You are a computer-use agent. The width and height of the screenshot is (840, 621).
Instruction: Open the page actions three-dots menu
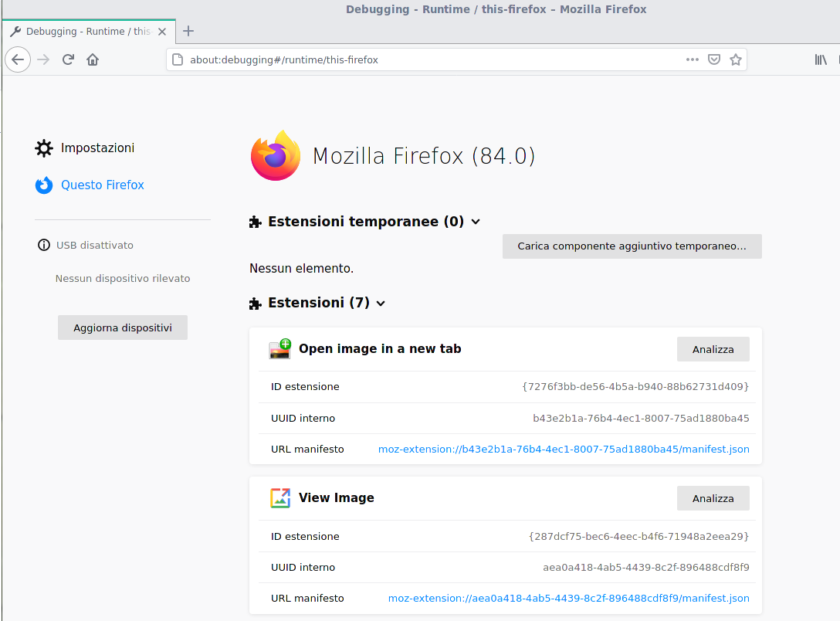tap(692, 59)
